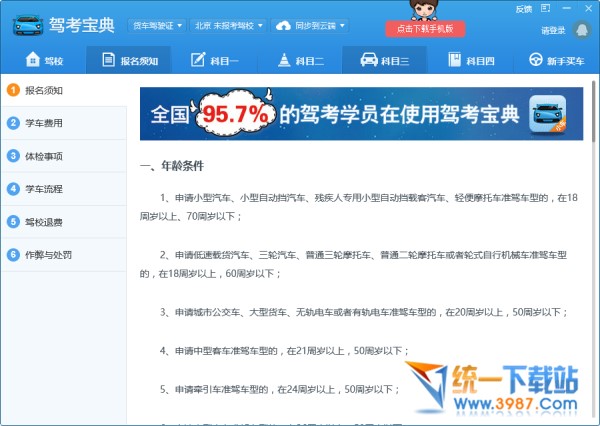Select sidebar item 报名须知
This screenshot has height=426, width=600.
pyautogui.click(x=64, y=90)
